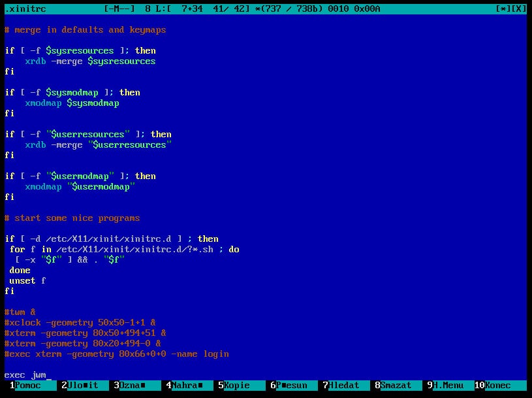Click the 'if [ -f "$userresources" ]; then' line
This screenshot has width=532, height=398.
click(x=88, y=134)
